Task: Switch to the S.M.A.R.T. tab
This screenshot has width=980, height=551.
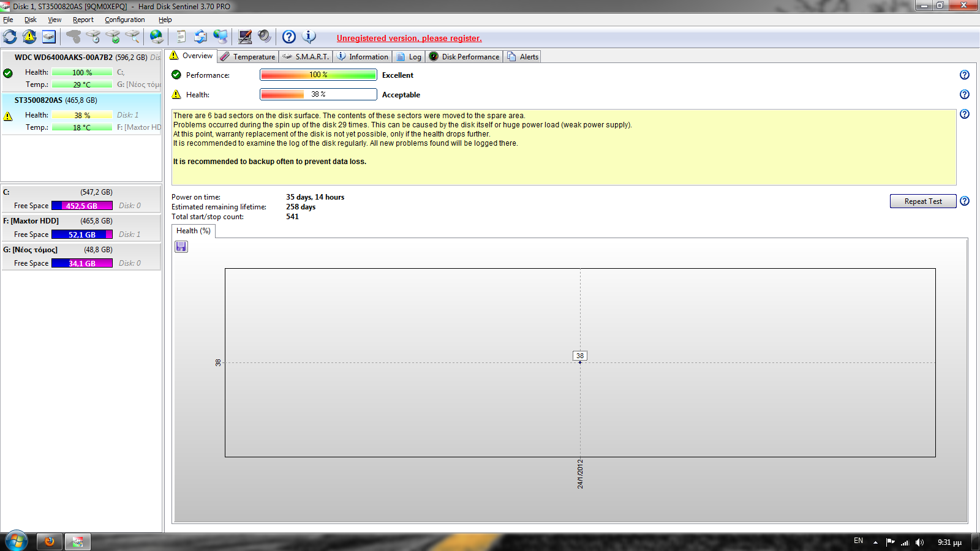Action: click(306, 56)
